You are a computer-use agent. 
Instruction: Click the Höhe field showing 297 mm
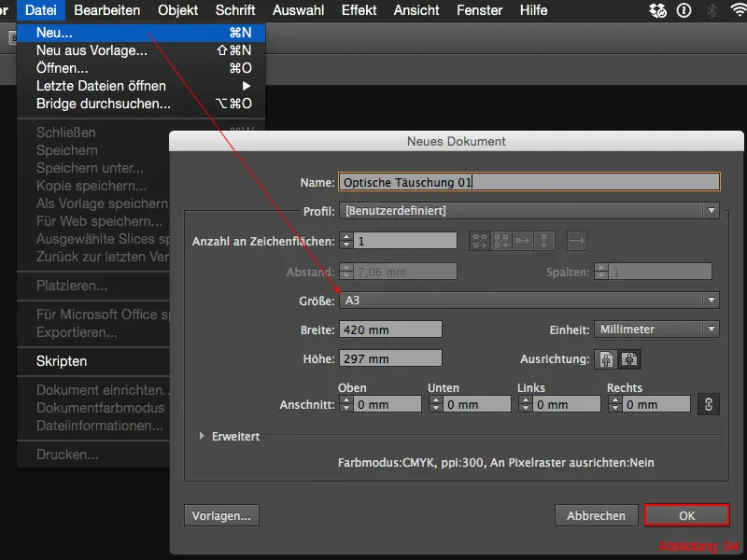(390, 358)
